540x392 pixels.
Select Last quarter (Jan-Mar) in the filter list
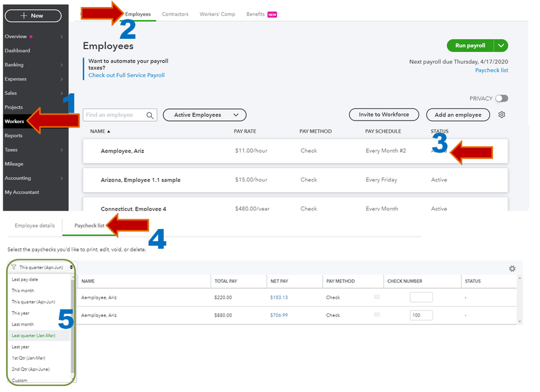(34, 336)
